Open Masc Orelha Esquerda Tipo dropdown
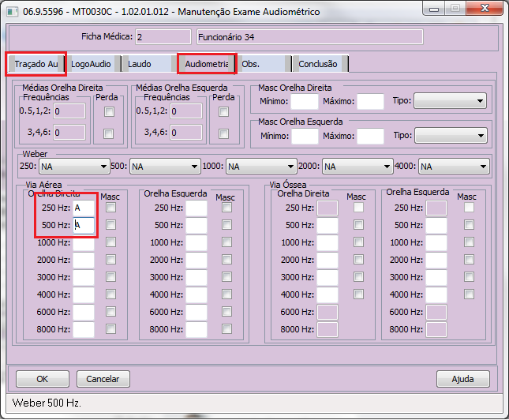Image resolution: width=509 pixels, height=420 pixels. (451, 136)
